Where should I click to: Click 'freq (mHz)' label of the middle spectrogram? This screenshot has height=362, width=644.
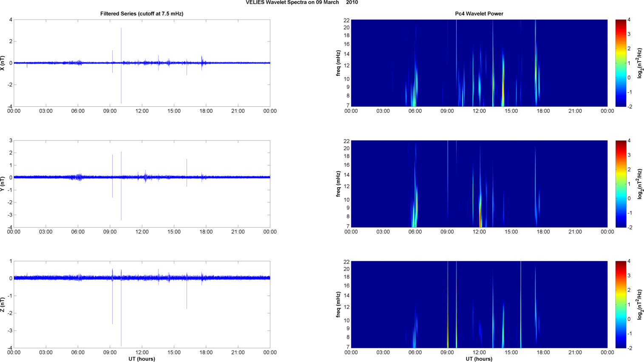(338, 184)
